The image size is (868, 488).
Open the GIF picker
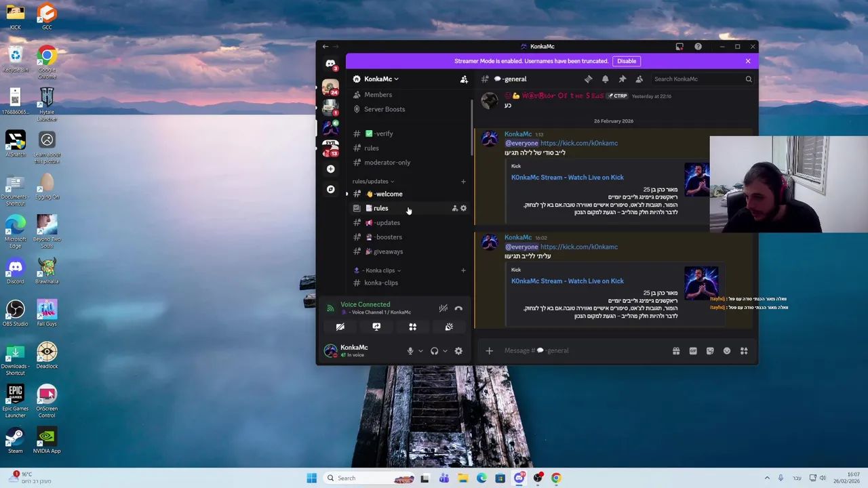693,351
